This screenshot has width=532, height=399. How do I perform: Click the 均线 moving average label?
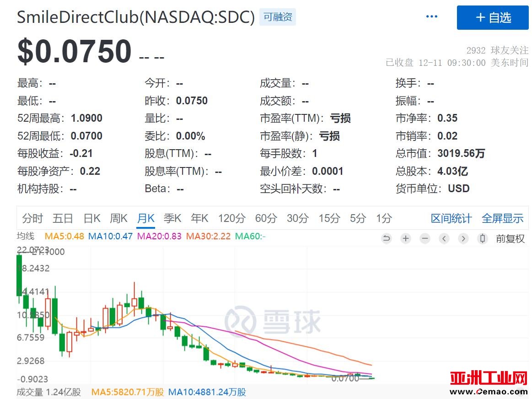pyautogui.click(x=26, y=236)
